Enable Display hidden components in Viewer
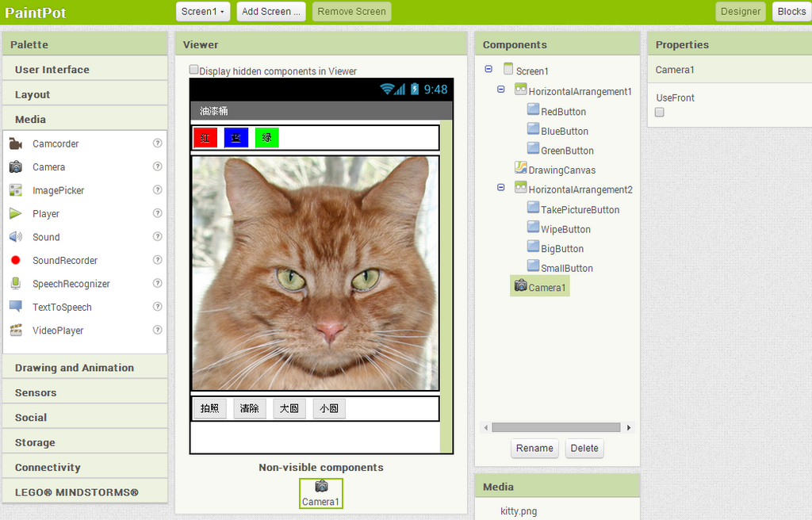 (x=194, y=70)
